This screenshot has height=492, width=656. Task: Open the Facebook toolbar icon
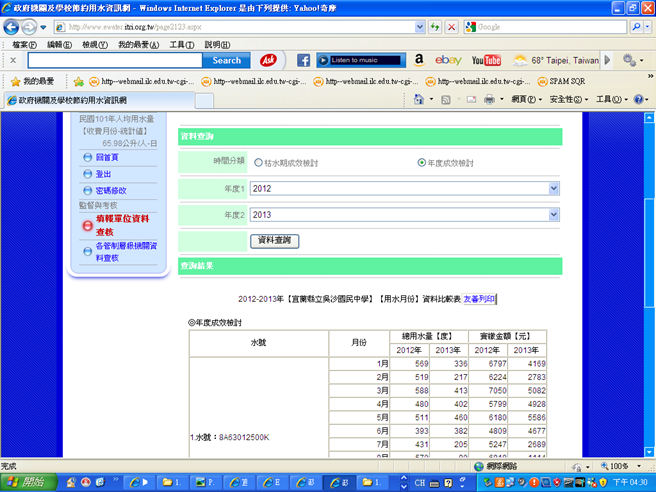coord(303,60)
